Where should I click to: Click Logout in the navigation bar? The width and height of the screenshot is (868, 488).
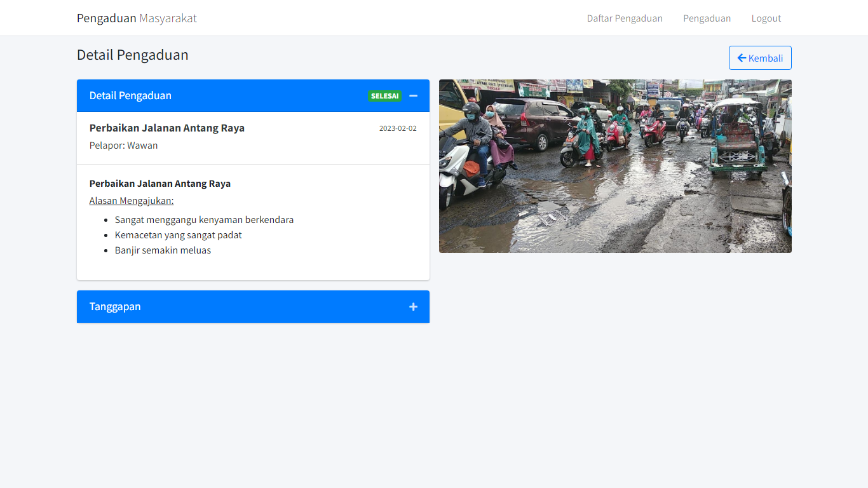pos(766,18)
